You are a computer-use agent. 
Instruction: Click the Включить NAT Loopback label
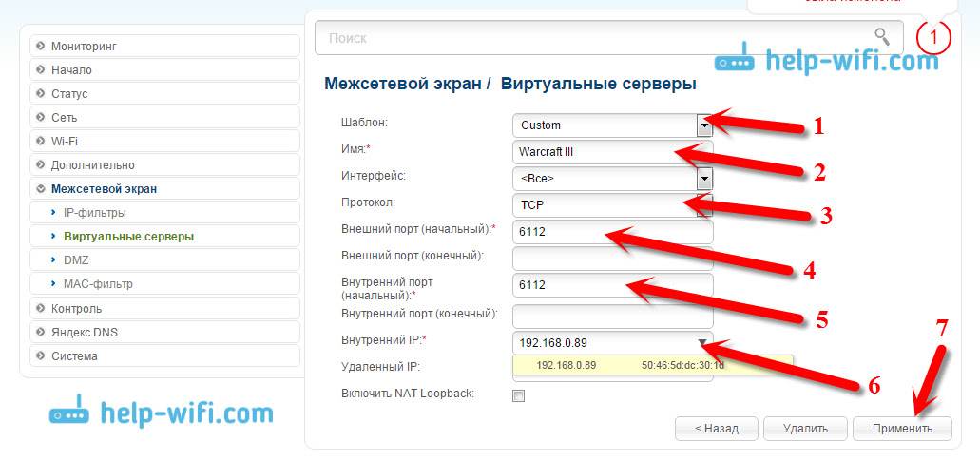[x=408, y=394]
